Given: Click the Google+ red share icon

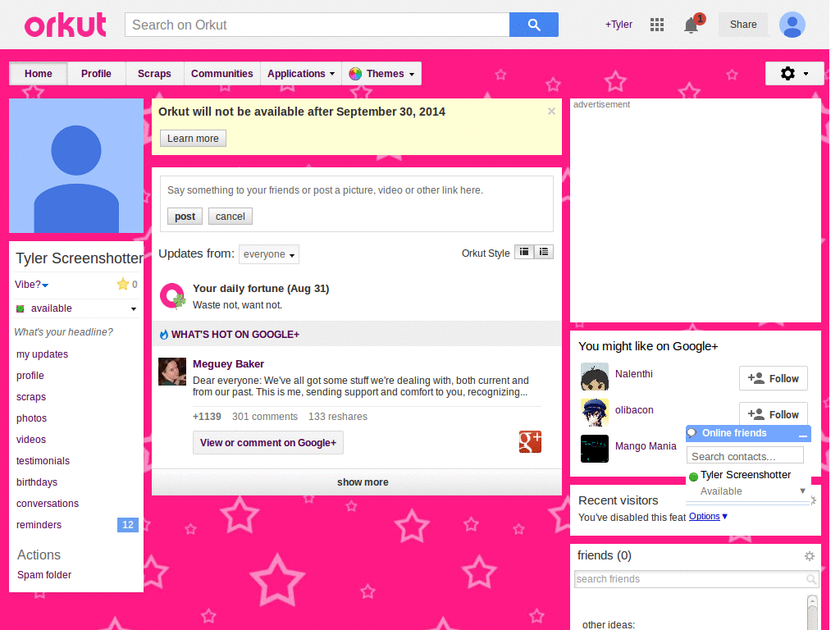Looking at the screenshot, I should pos(530,441).
